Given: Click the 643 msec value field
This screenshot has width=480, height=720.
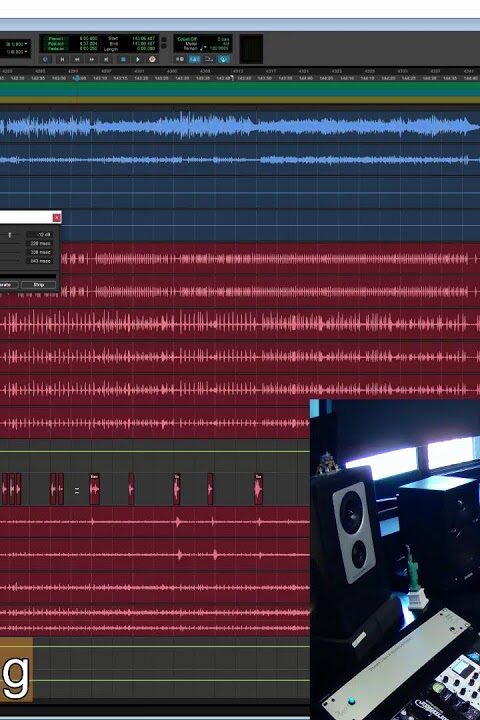Looking at the screenshot, I should pyautogui.click(x=40, y=261).
